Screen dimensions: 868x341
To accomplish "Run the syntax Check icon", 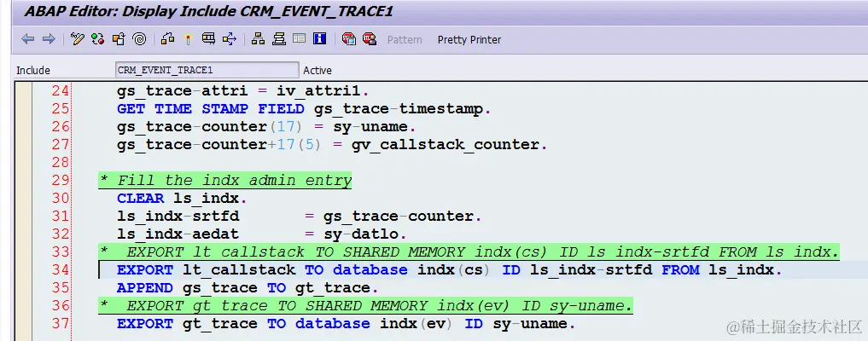I will click(168, 39).
